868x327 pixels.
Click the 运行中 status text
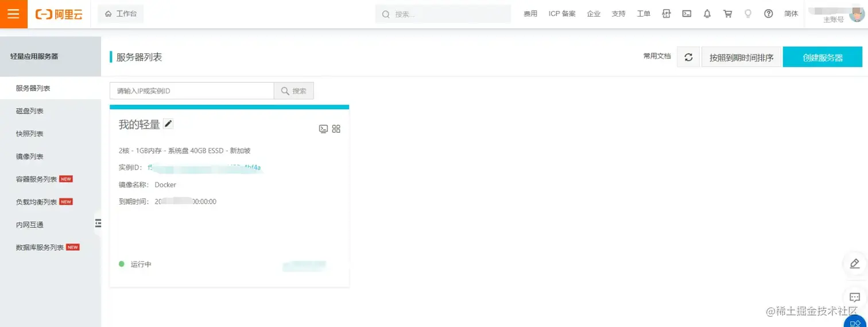tap(141, 264)
